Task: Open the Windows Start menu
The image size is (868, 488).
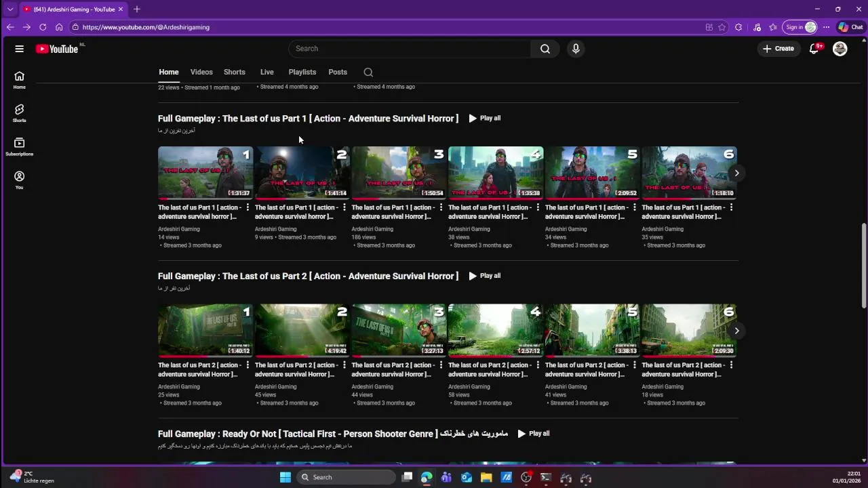Action: pos(285,477)
